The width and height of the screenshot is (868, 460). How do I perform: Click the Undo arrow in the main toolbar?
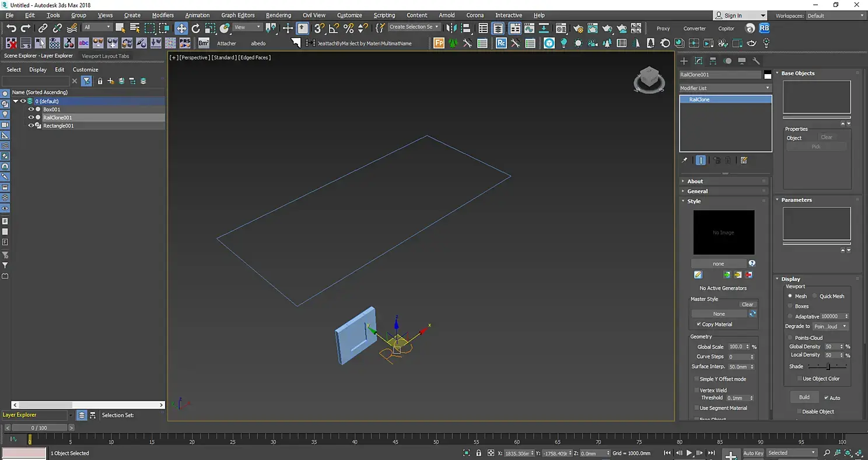[x=11, y=28]
